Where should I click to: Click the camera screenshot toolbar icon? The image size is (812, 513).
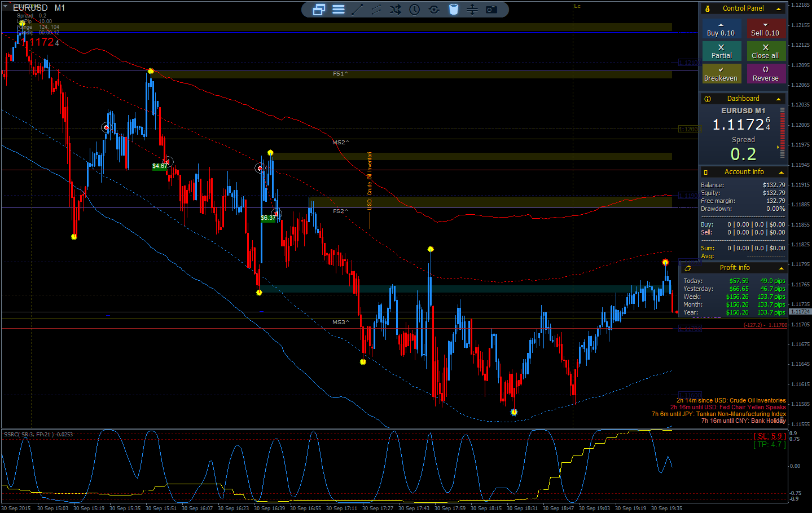click(x=491, y=10)
